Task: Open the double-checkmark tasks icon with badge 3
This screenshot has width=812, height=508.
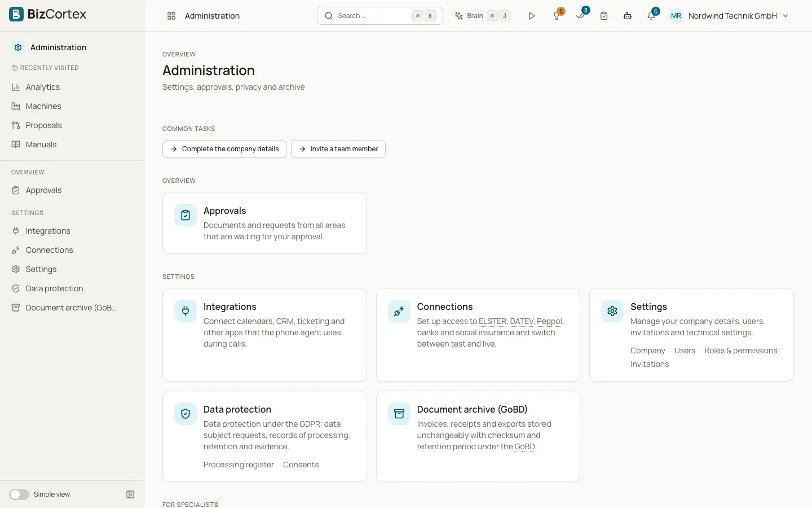Action: pos(581,16)
